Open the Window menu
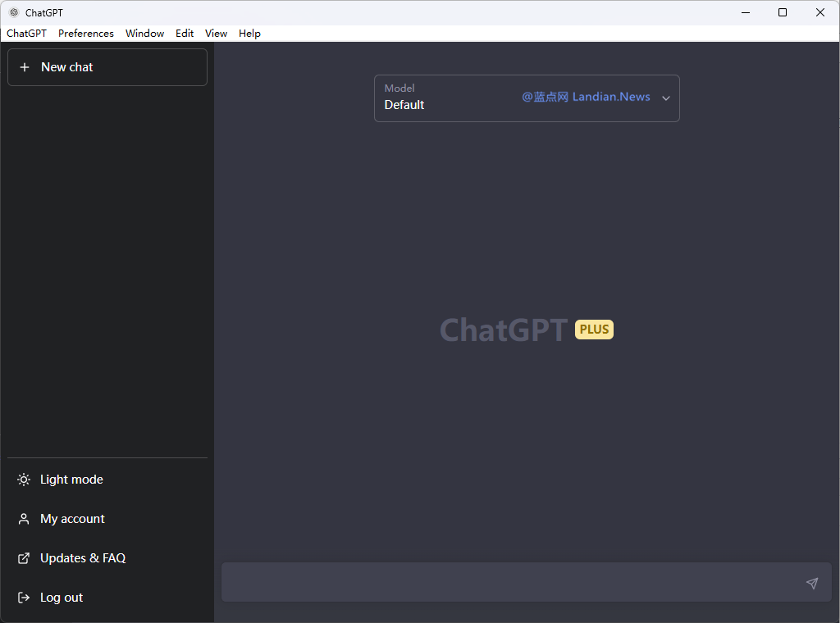 coord(144,33)
